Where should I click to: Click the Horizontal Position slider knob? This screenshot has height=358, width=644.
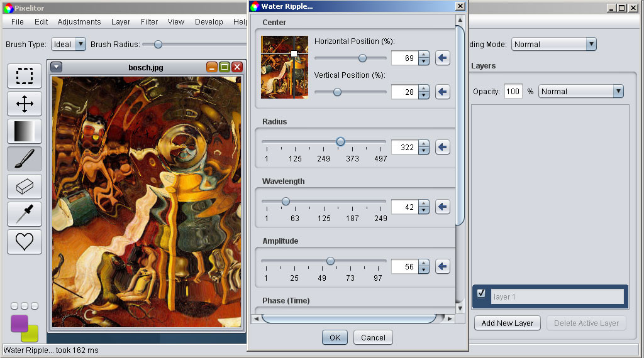pos(362,58)
